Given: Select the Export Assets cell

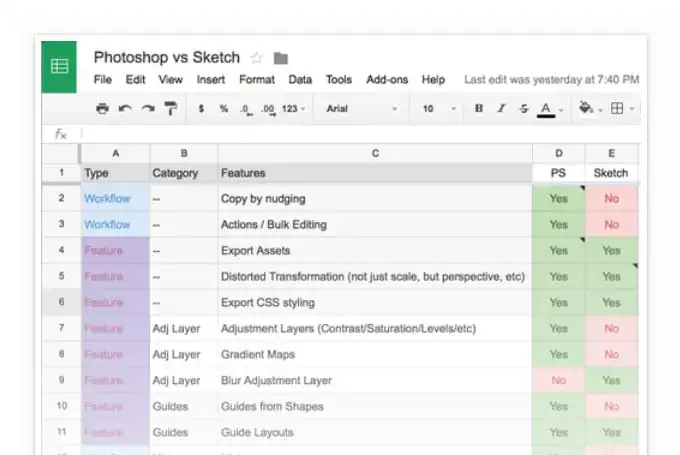Looking at the screenshot, I should [x=375, y=251].
